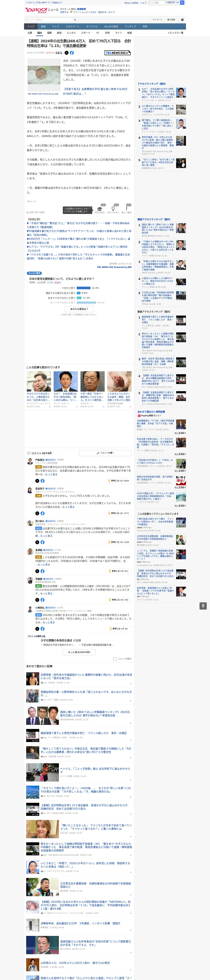The width and height of the screenshot is (210, 980).
Task: Tick the コメント非表示 checkbox
Action: [115, 659]
